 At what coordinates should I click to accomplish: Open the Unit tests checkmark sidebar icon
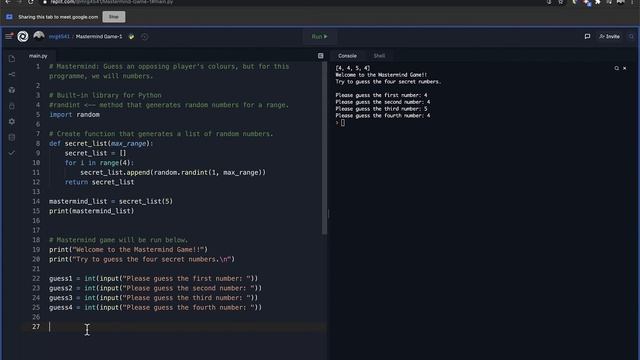pyautogui.click(x=12, y=153)
